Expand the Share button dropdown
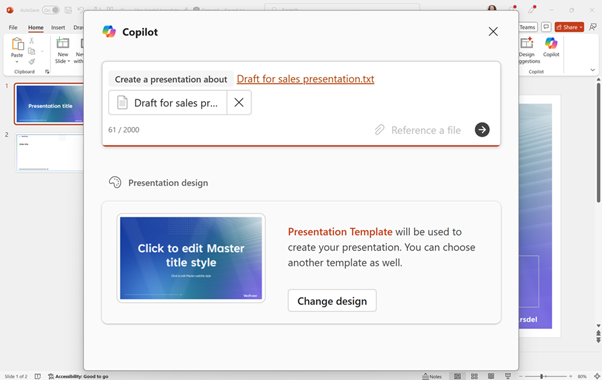 (x=581, y=27)
